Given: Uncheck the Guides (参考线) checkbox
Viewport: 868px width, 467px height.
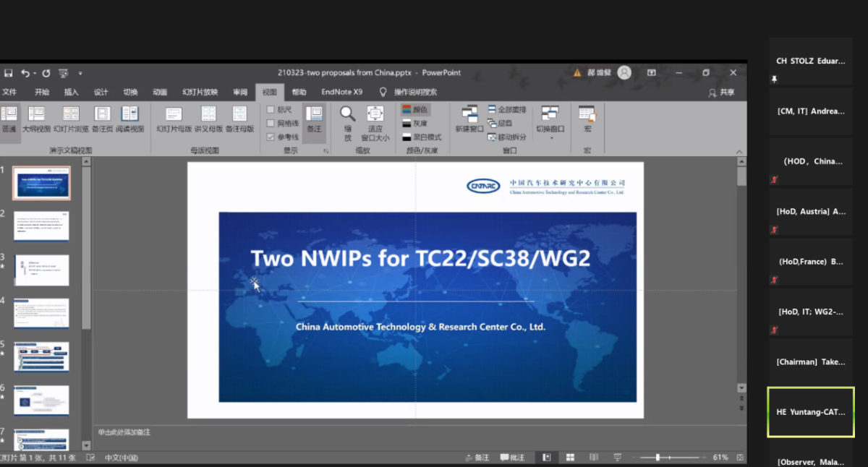Looking at the screenshot, I should (271, 137).
